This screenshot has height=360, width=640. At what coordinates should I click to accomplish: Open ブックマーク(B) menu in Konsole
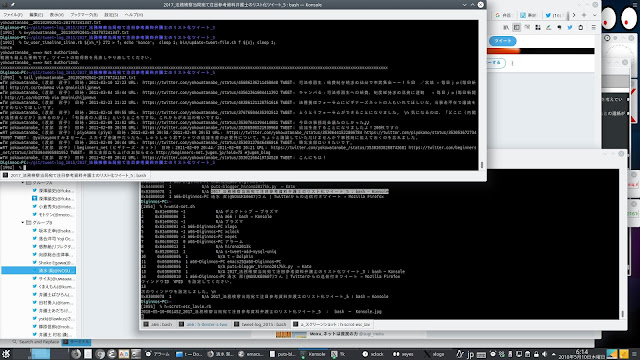click(x=84, y=15)
